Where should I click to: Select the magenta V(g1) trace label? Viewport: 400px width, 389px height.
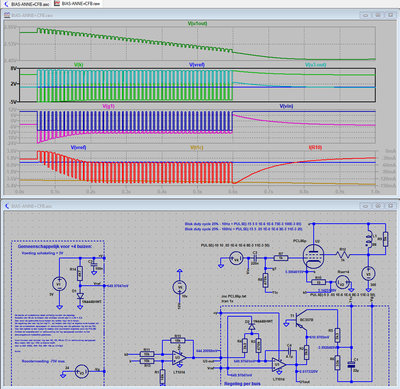[x=108, y=106]
